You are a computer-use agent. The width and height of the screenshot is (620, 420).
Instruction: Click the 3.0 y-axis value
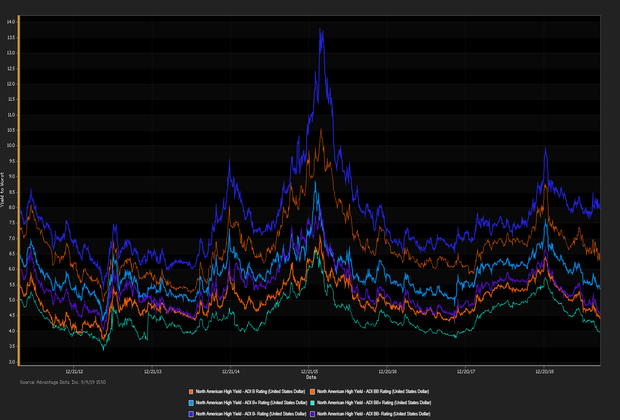pos(11,362)
